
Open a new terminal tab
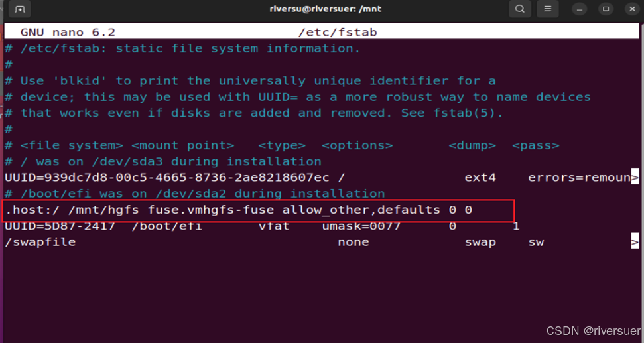click(20, 9)
